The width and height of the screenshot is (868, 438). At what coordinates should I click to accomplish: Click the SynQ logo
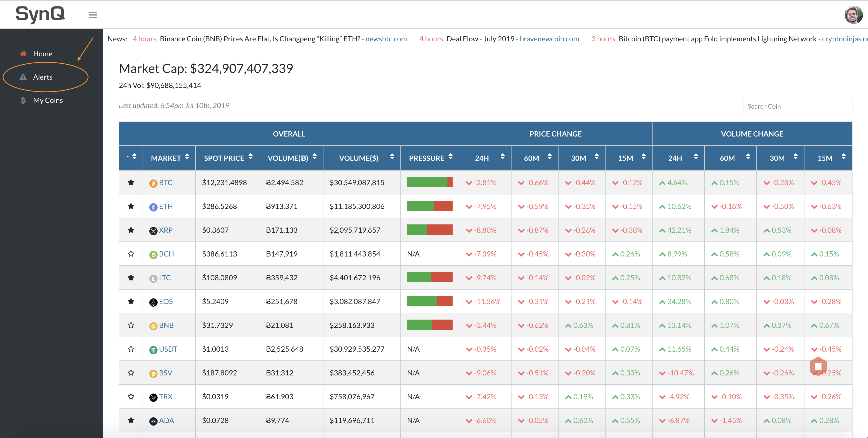(x=40, y=14)
